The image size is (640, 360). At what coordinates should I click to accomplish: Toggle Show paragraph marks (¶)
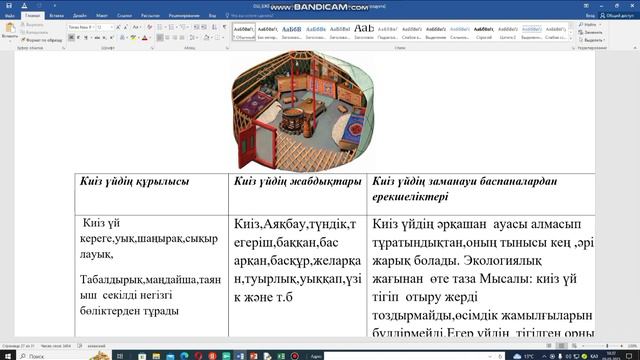coord(224,27)
